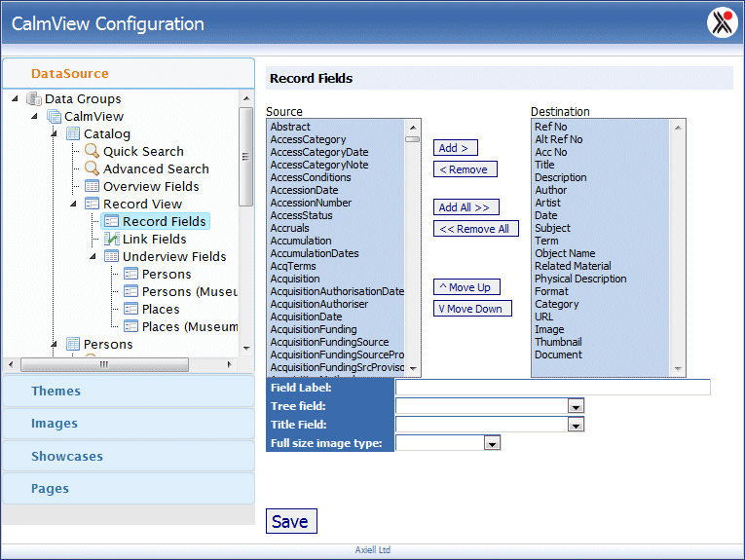The width and height of the screenshot is (745, 560).
Task: Collapse the Data Groups tree node
Action: point(15,98)
